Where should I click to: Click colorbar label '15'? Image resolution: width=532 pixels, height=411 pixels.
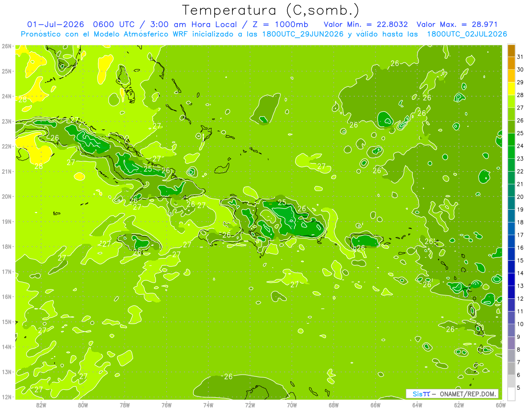pos(520,260)
